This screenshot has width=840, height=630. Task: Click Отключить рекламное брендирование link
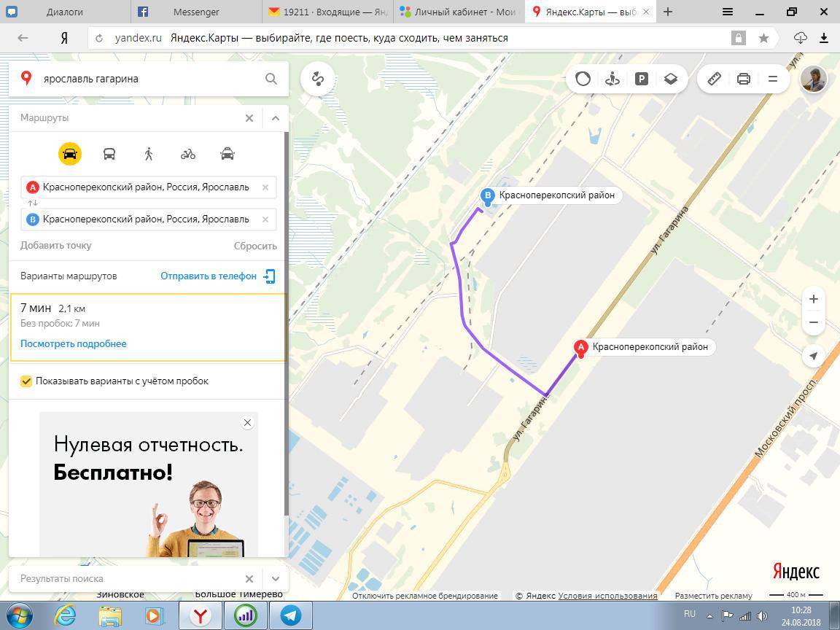[x=425, y=596]
